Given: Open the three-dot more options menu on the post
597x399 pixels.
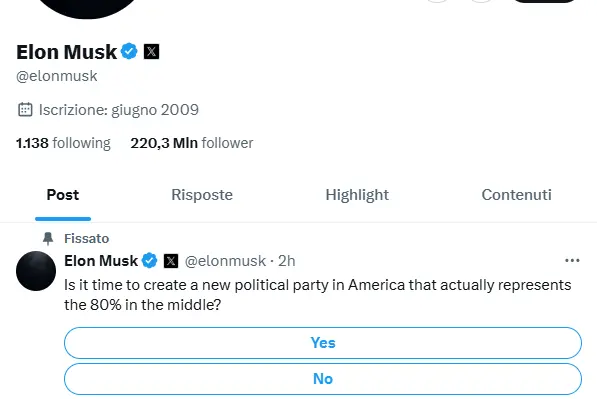Looking at the screenshot, I should tap(572, 260).
